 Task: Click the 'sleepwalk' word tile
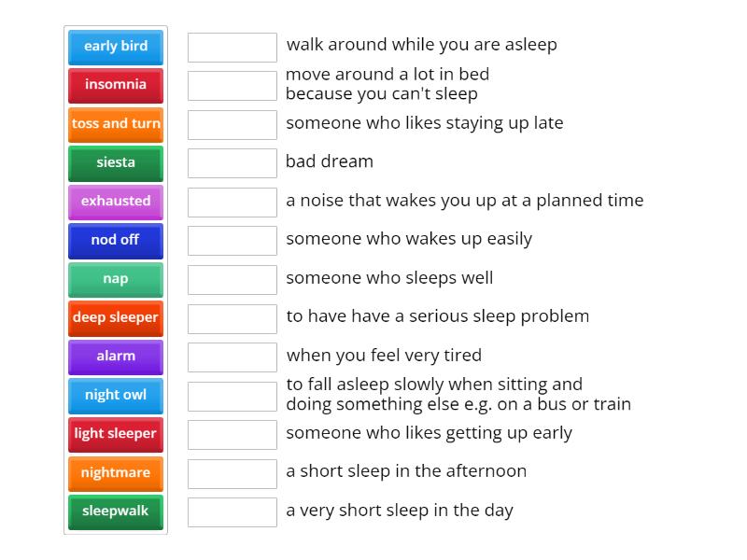coord(115,511)
